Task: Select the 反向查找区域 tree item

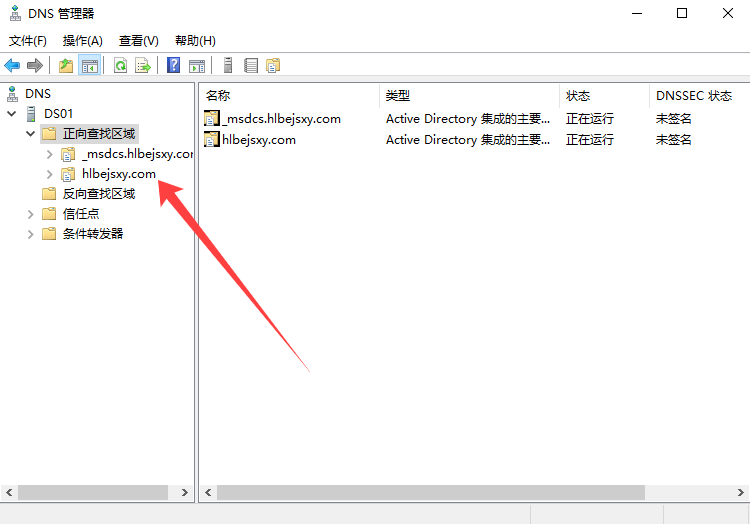Action: (x=98, y=194)
